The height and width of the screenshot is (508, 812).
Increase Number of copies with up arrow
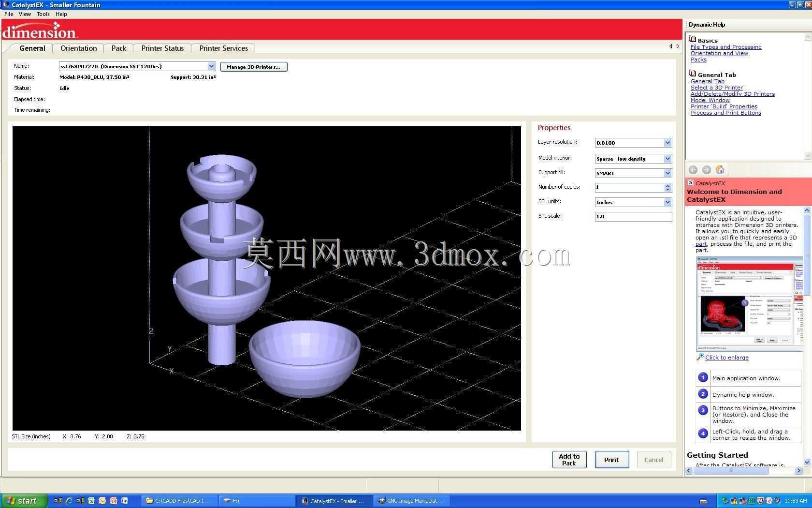[667, 185]
